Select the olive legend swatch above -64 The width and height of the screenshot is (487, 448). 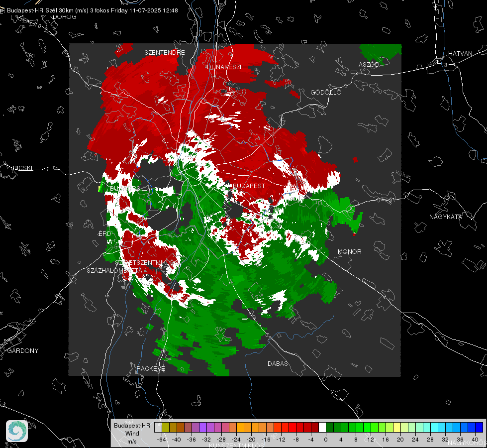tap(165, 427)
